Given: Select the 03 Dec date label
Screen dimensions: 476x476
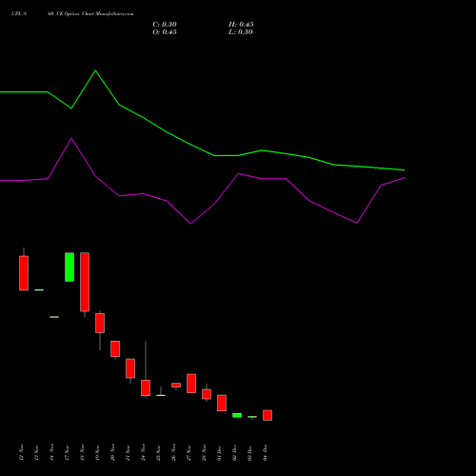Looking at the screenshot, I should coord(250,452).
